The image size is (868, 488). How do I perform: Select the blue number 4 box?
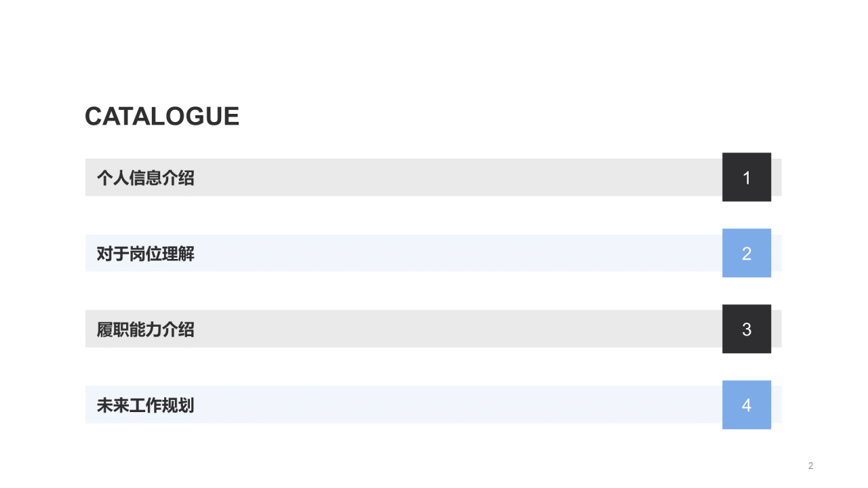[x=747, y=405]
